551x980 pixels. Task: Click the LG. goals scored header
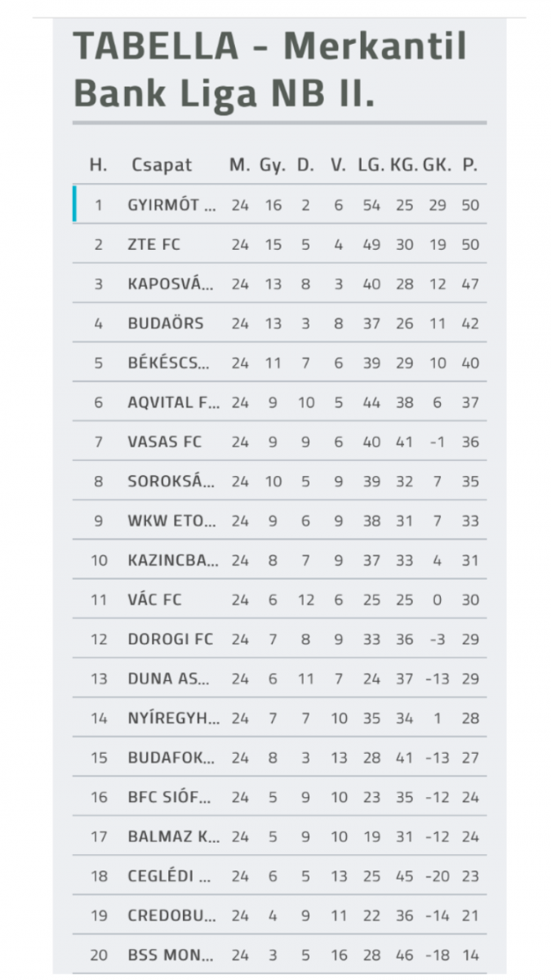[x=371, y=164]
